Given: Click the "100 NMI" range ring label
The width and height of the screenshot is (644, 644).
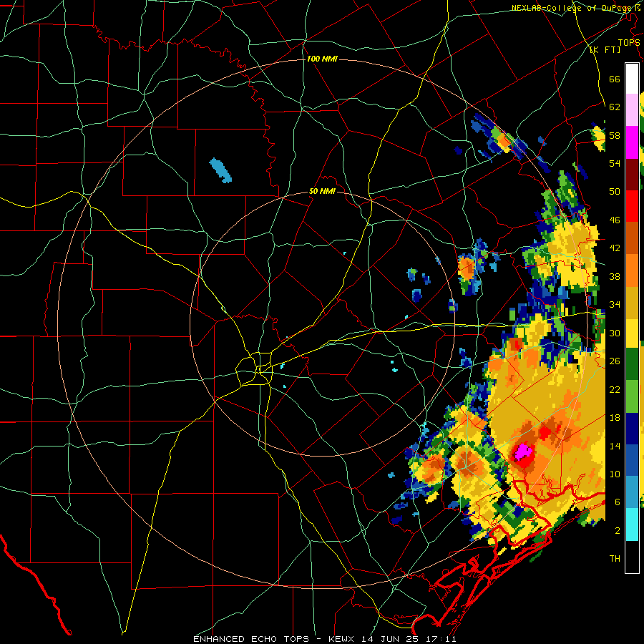Looking at the screenshot, I should [x=322, y=59].
